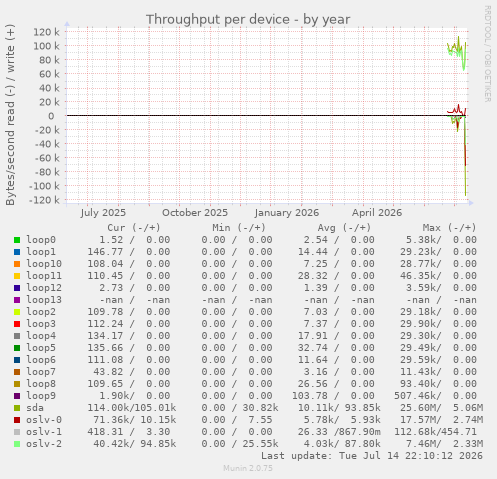Click loop9 max value '507.46k/'

tap(418, 396)
